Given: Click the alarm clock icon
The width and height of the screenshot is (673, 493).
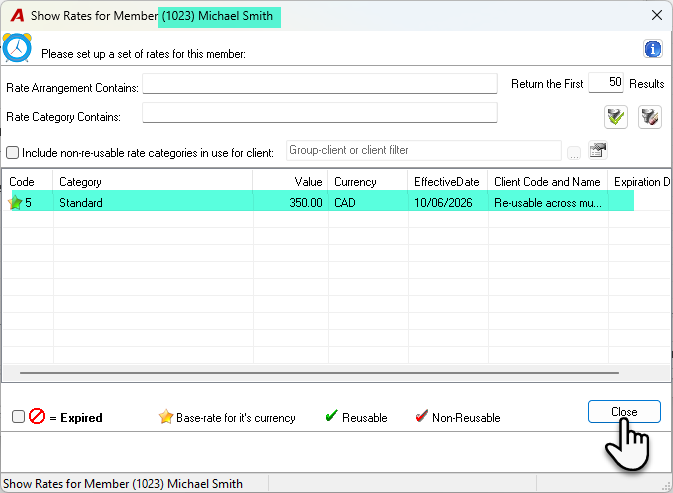Looking at the screenshot, I should coord(17,48).
